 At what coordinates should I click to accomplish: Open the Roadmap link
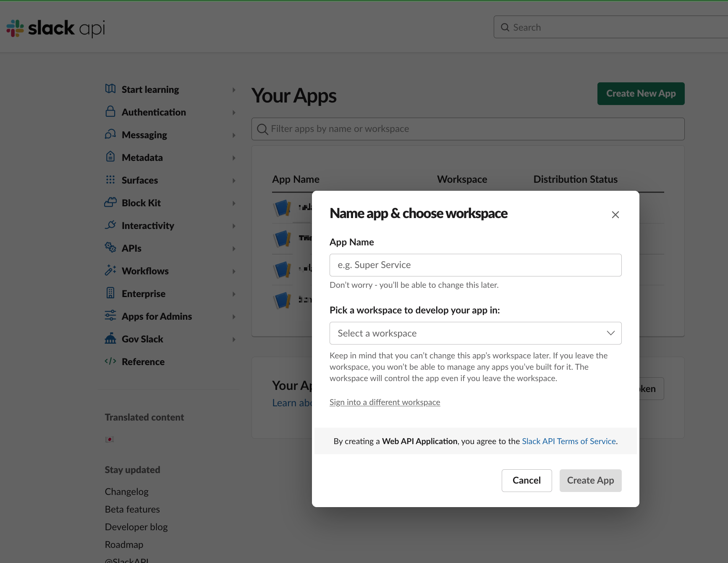coord(124,545)
